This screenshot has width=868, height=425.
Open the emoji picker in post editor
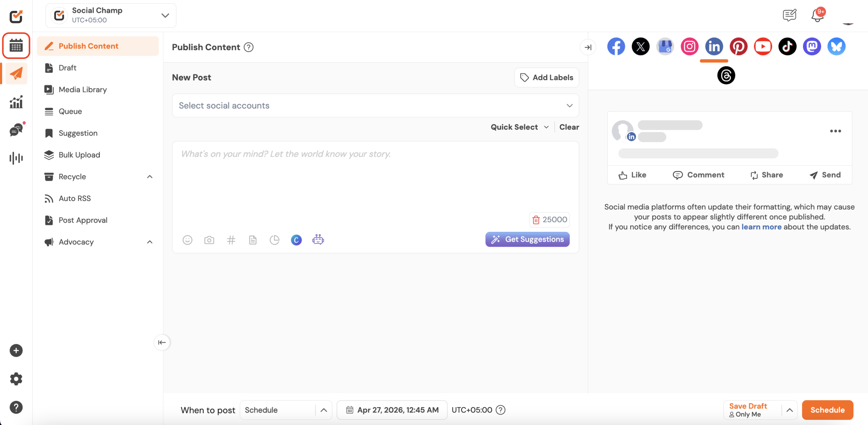pyautogui.click(x=188, y=240)
